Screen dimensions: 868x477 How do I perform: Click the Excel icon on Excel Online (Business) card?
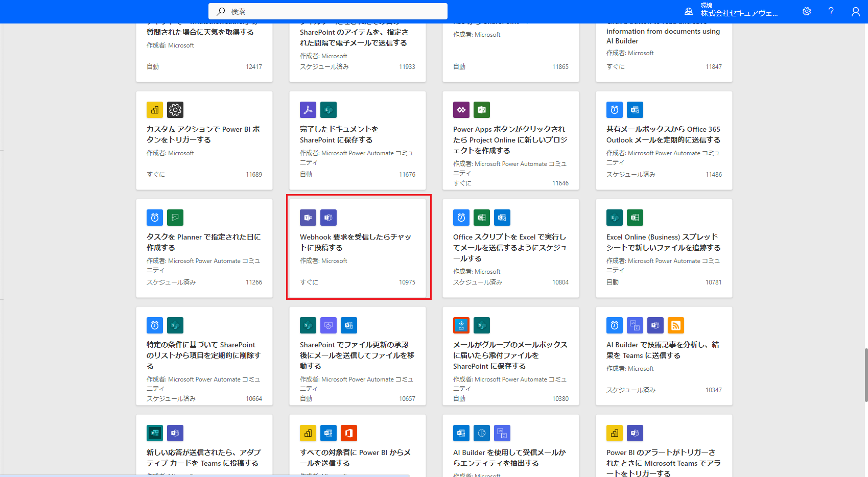pyautogui.click(x=635, y=218)
